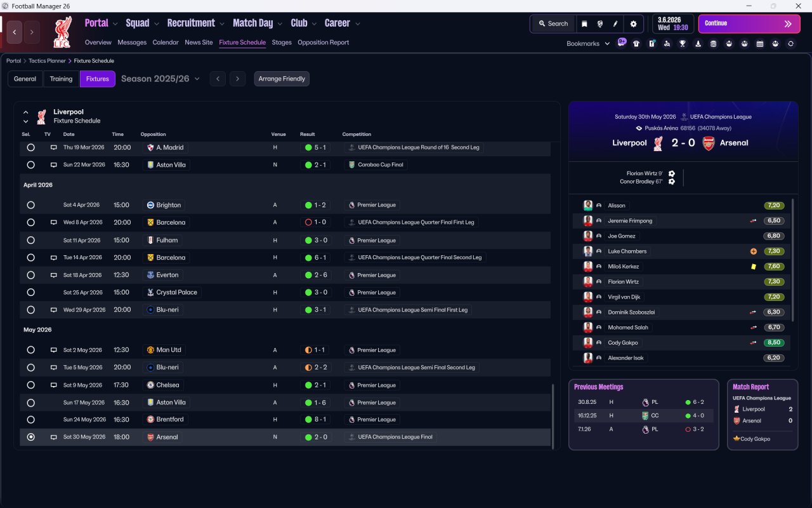Click the circular refresh arrows icon in bookmarks bar
Screen dimensions: 812x508
coord(790,44)
